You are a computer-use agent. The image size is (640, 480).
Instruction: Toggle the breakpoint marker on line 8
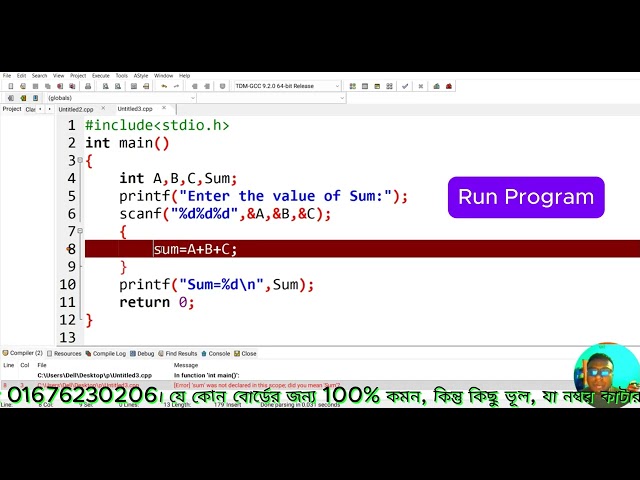(69, 249)
